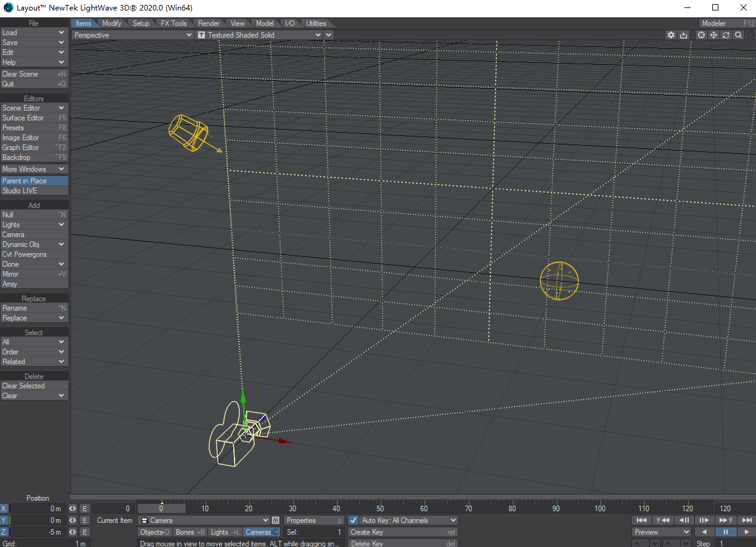Click the viewport rotate icon
756x547 pixels.
click(726, 35)
